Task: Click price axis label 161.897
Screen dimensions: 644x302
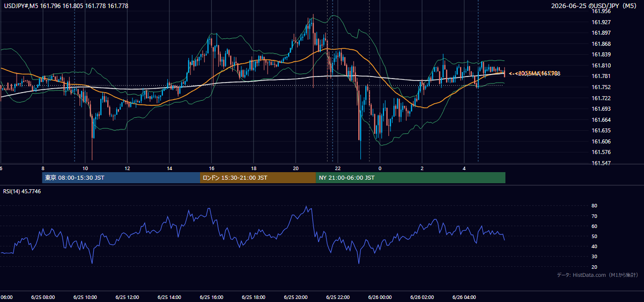Action: 601,33
